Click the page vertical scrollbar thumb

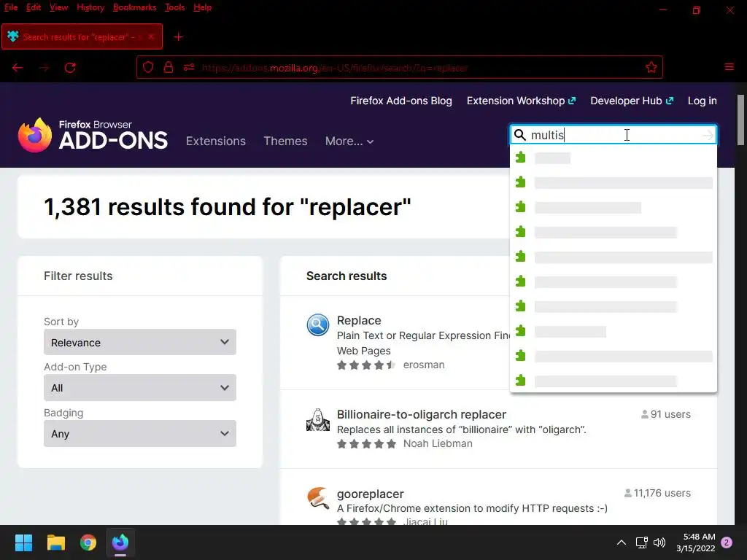click(x=740, y=120)
